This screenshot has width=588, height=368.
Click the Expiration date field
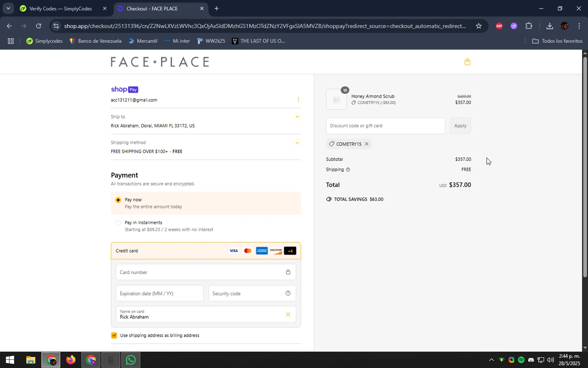pyautogui.click(x=160, y=293)
